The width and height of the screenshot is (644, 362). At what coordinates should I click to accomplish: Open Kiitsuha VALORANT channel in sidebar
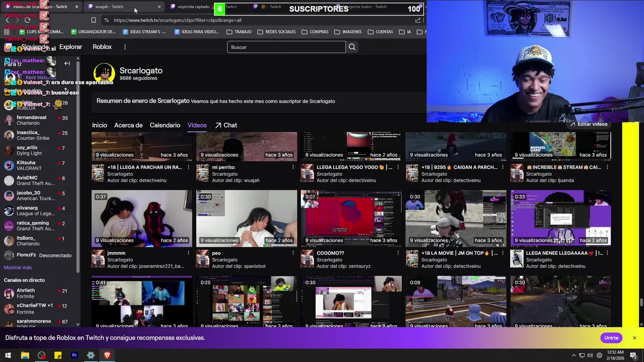coord(36,165)
